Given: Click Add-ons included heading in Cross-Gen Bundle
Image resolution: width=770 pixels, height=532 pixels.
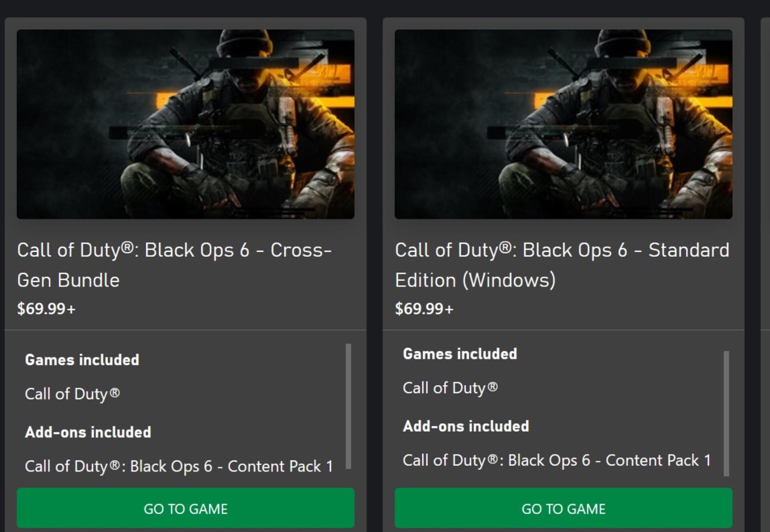Looking at the screenshot, I should pyautogui.click(x=88, y=432).
